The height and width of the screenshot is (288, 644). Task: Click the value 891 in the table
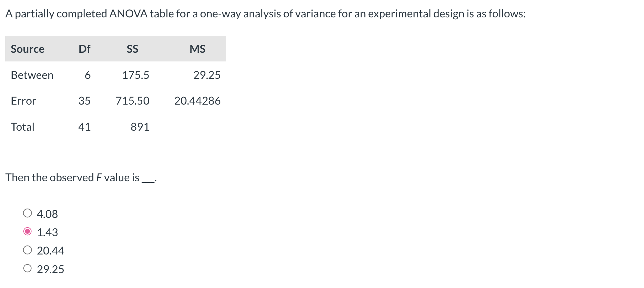(140, 126)
